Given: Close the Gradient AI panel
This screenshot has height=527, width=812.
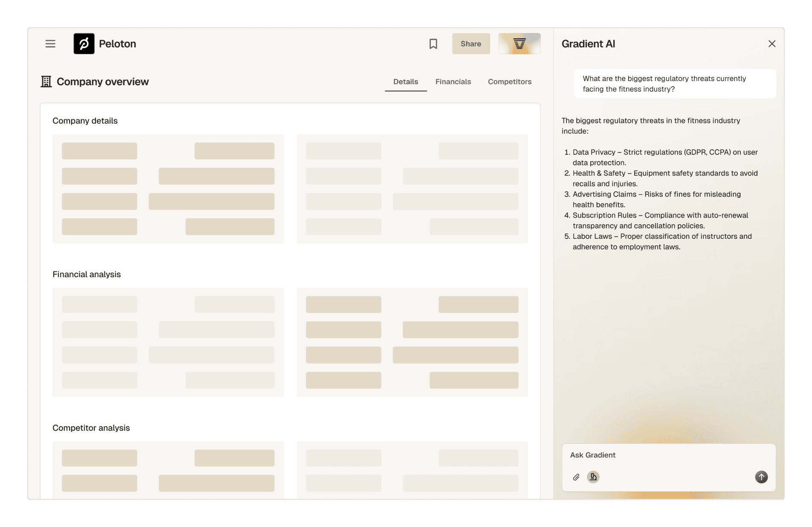Looking at the screenshot, I should (772, 43).
